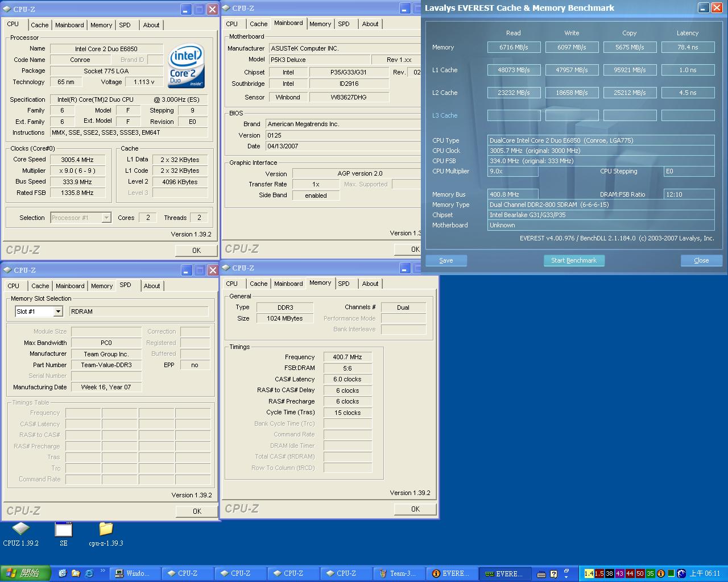The height and width of the screenshot is (582, 728).
Task: Click the language bar help icon
Action: pos(554,574)
